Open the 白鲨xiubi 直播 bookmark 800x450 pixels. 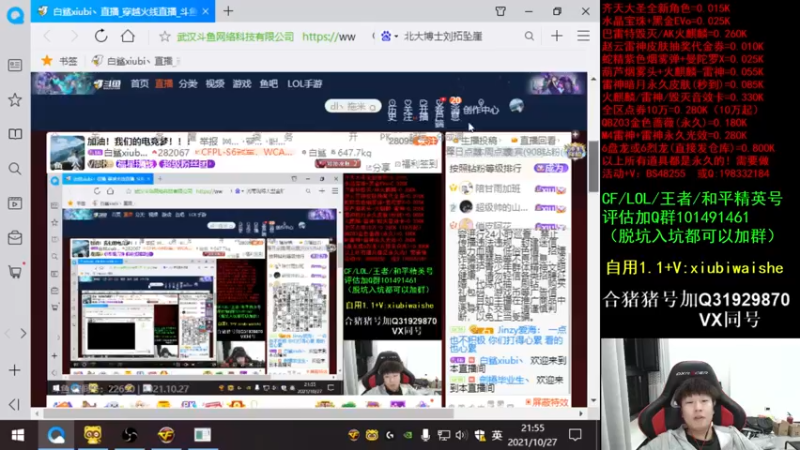pos(134,61)
